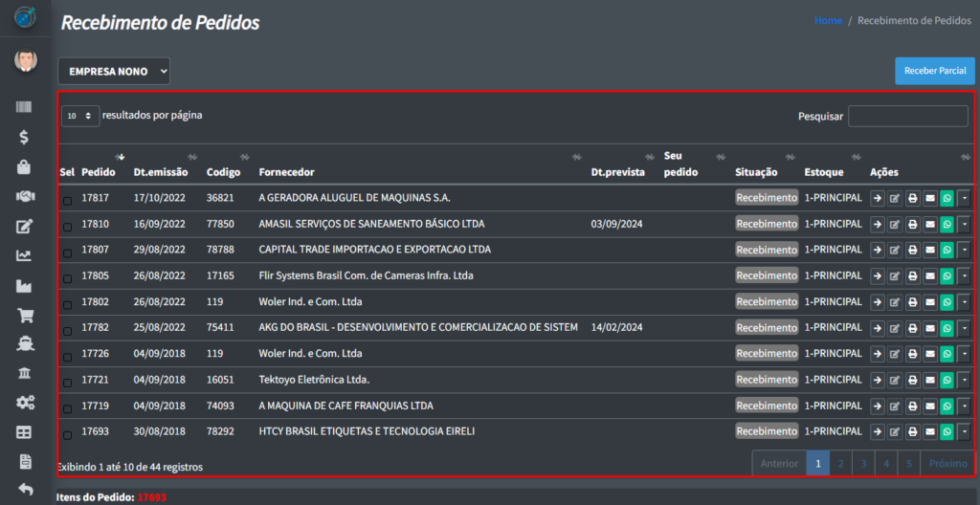Change the results per page selector

tap(80, 116)
